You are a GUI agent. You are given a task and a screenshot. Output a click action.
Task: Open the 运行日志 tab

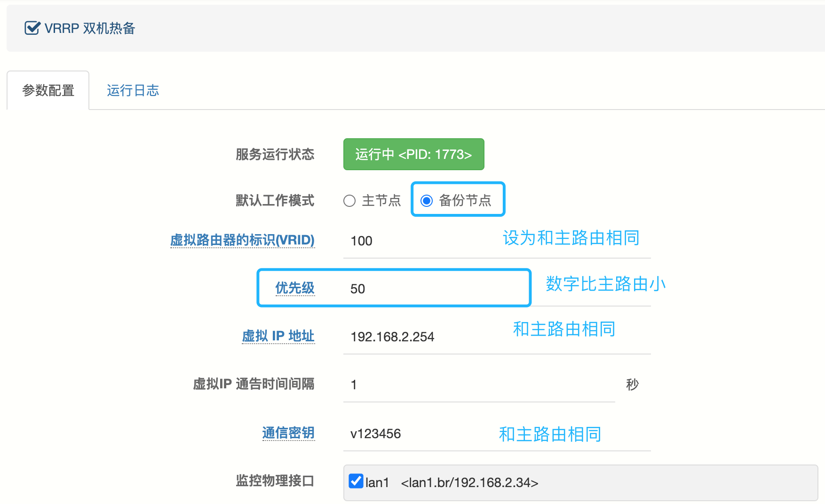pos(133,90)
